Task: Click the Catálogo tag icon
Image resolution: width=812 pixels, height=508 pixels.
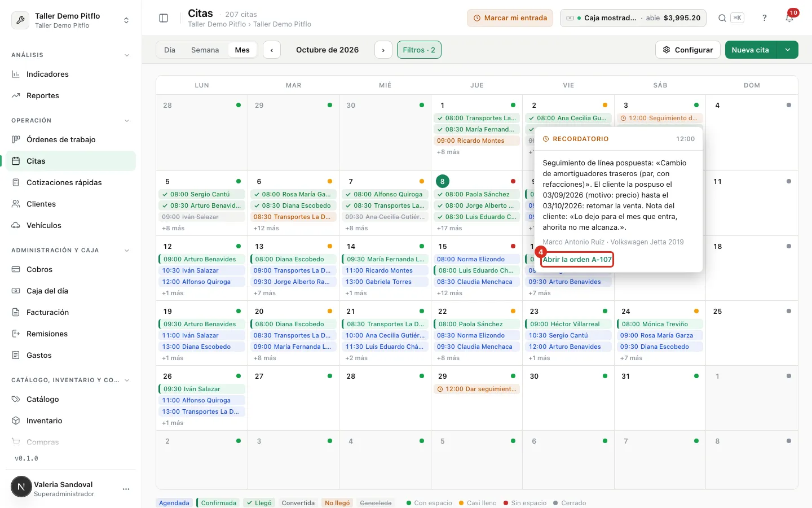Action: (x=16, y=399)
